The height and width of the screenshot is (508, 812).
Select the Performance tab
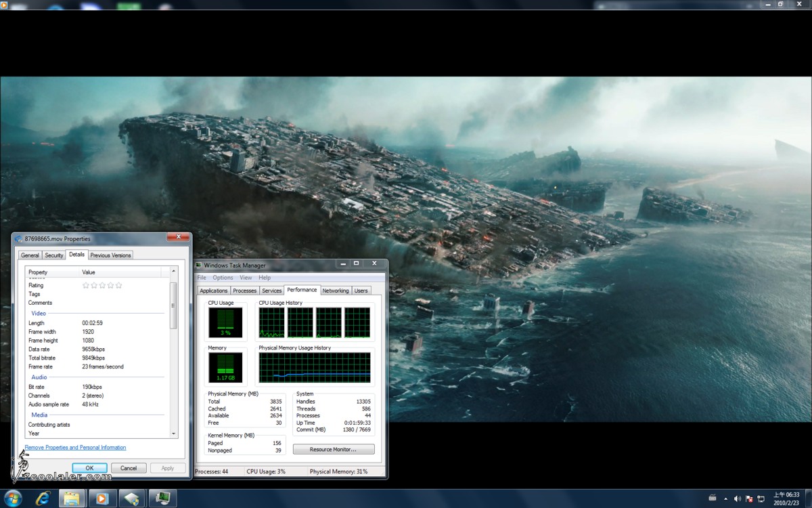pos(302,290)
